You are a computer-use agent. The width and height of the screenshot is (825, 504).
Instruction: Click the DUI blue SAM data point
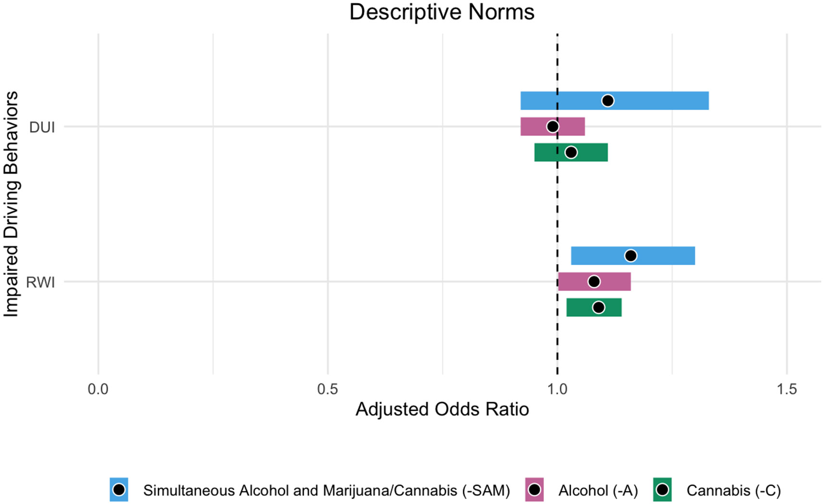point(608,100)
